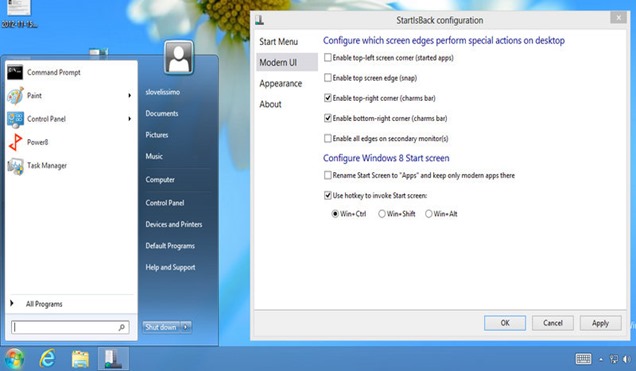Open Pictures from the Start menu
The image size is (636, 371).
click(157, 135)
